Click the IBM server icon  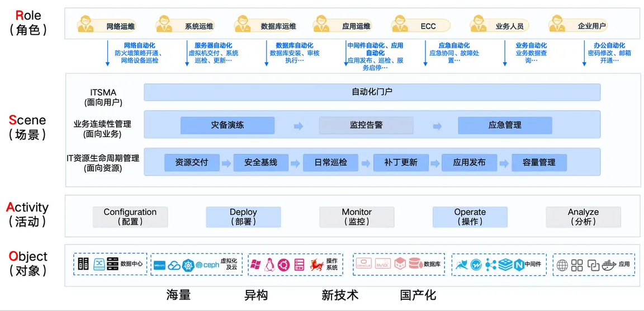(299, 265)
